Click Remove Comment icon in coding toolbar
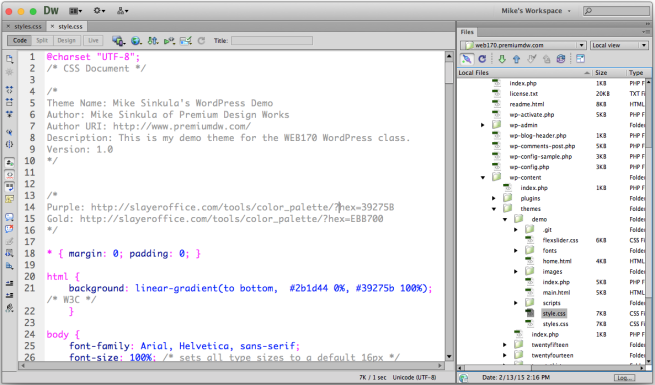Viewport: 655px width, 385px height. pyautogui.click(x=9, y=229)
